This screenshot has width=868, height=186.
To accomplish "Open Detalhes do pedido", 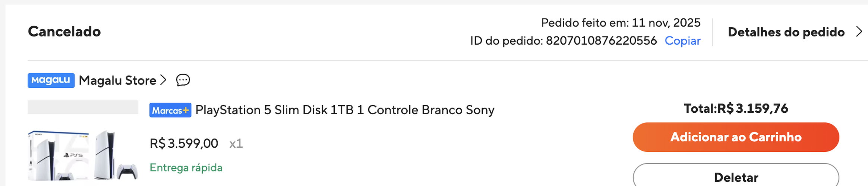I will click(786, 32).
